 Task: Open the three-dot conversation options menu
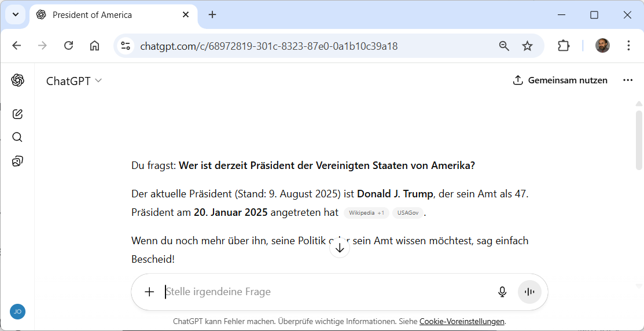point(628,80)
